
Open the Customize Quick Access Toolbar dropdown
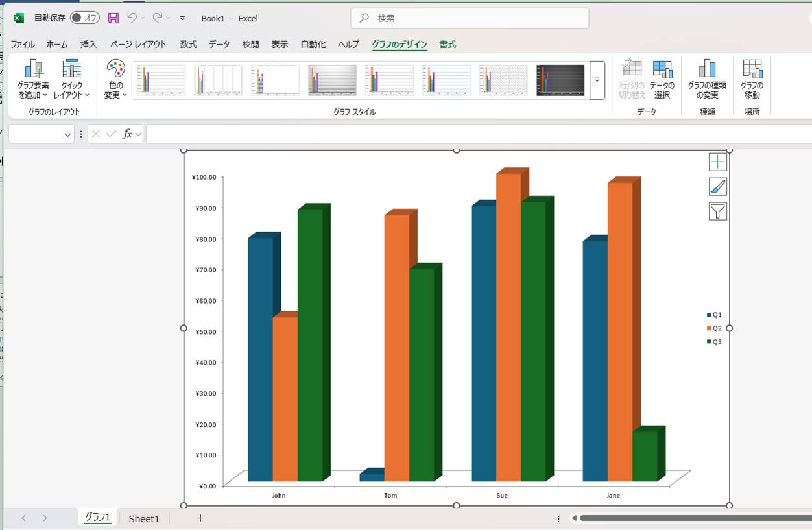click(182, 18)
